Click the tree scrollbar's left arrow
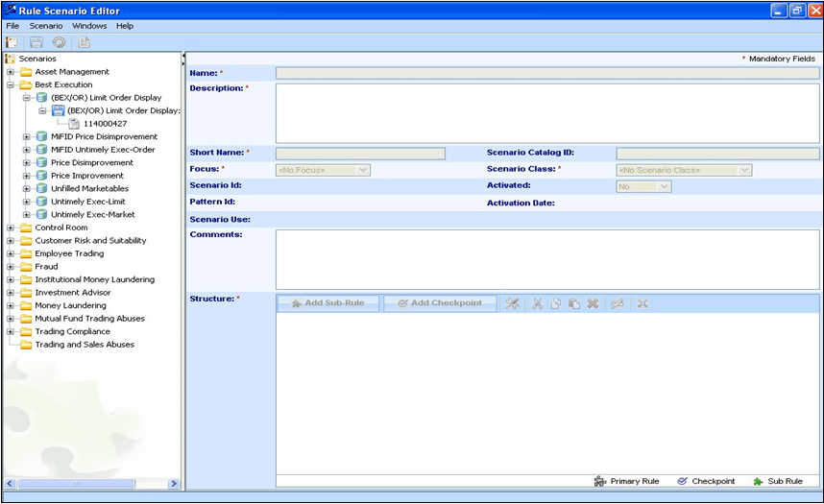The width and height of the screenshot is (824, 504). point(10,484)
